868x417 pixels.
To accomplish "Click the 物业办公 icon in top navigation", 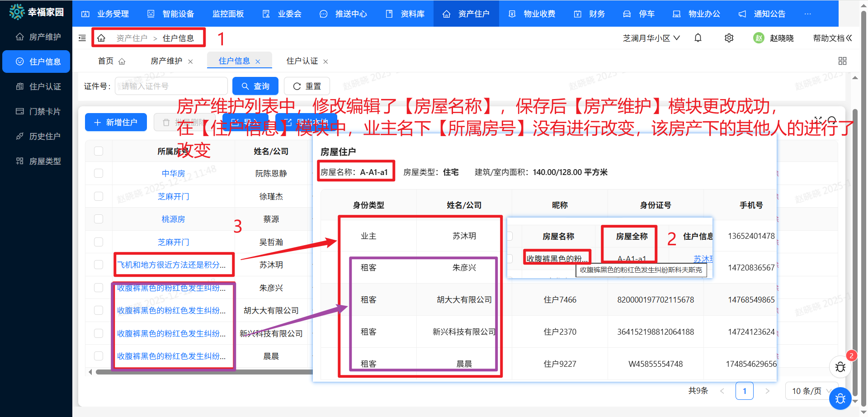I will 677,14.
